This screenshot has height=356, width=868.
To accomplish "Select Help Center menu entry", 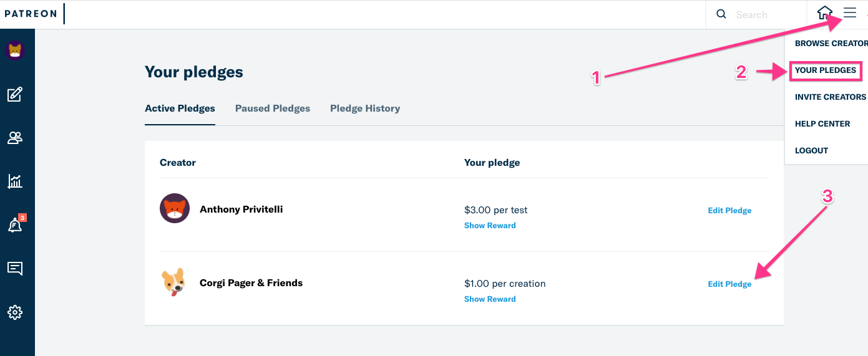I will point(822,124).
